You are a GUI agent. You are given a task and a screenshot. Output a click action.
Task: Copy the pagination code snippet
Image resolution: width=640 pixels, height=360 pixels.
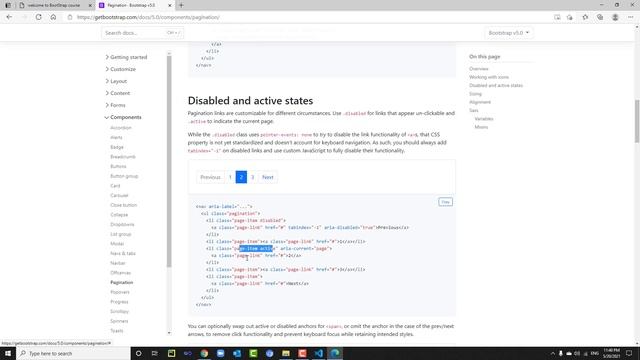point(445,202)
